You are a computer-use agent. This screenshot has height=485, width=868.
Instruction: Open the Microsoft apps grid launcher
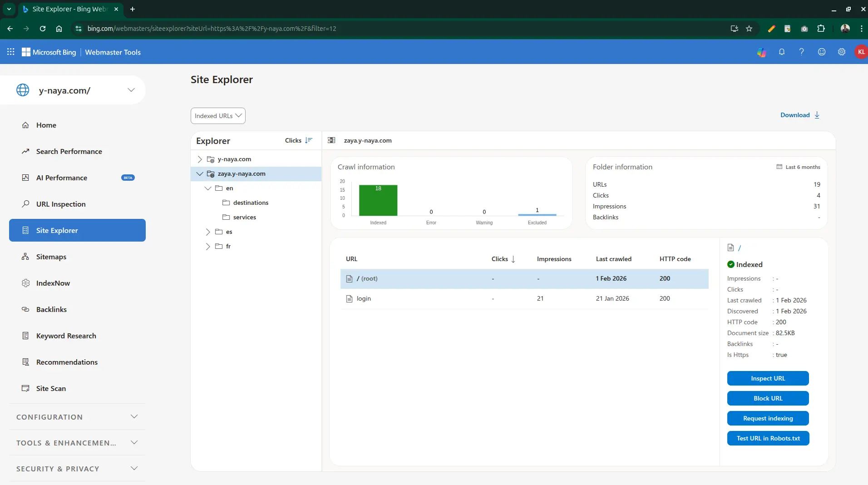[x=11, y=52]
